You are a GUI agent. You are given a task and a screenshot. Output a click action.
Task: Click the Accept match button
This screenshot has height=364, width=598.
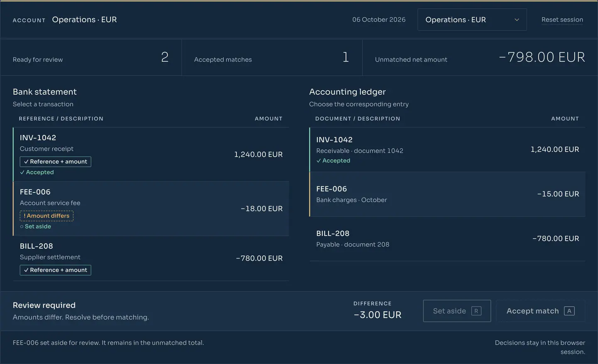tap(541, 311)
